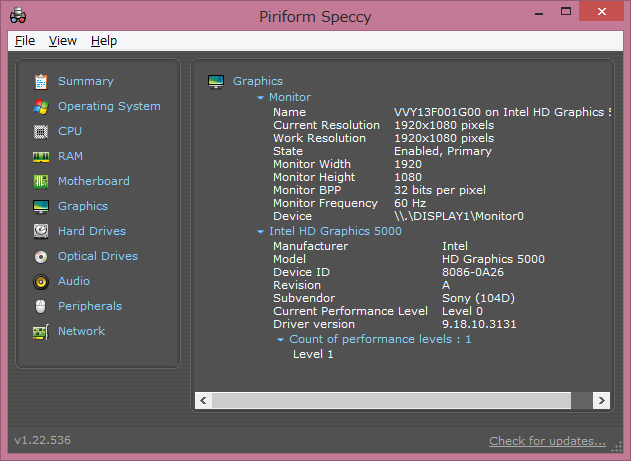Open the Peripherals section
This screenshot has width=631, height=461.
coord(90,306)
